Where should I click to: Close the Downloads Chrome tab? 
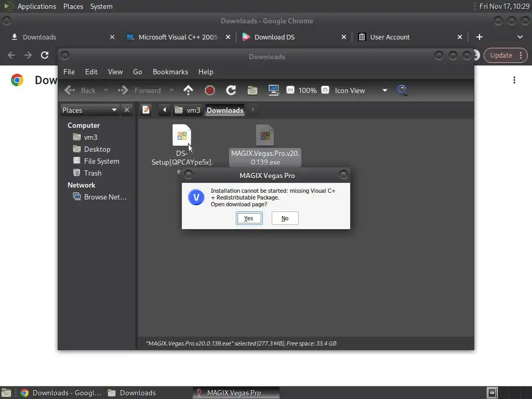click(112, 37)
